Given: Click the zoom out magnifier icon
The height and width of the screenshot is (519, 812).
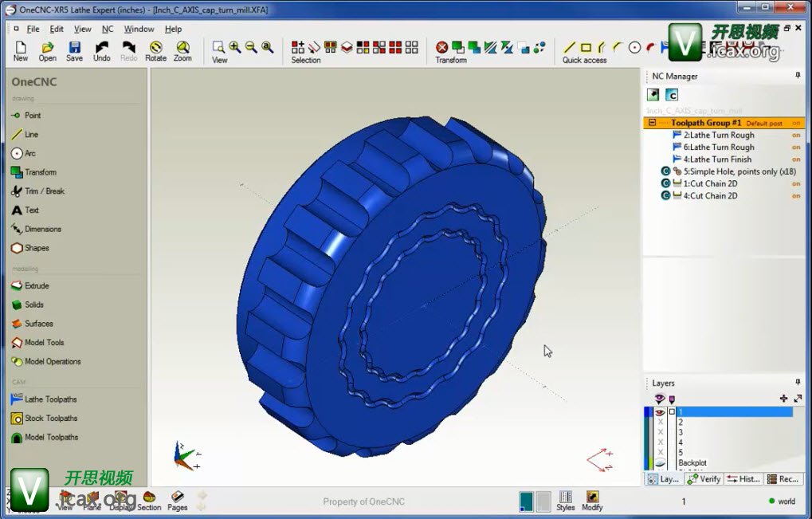Looking at the screenshot, I should pos(251,48).
